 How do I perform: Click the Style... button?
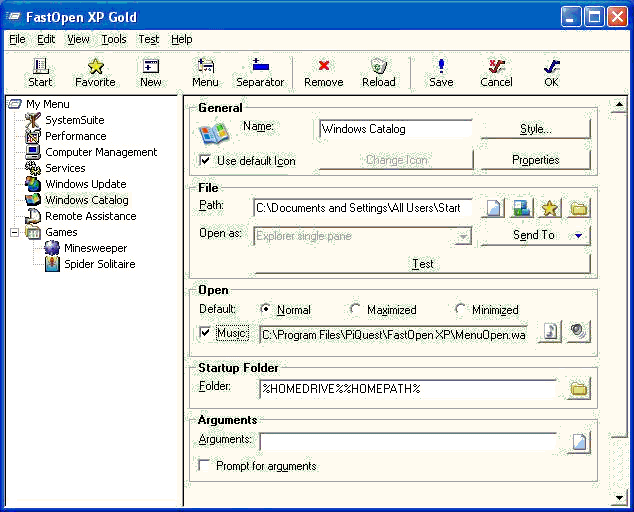tap(535, 129)
